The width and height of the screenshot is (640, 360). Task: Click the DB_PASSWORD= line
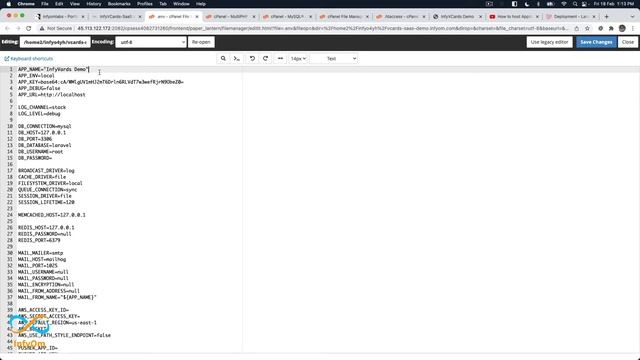coord(35,158)
